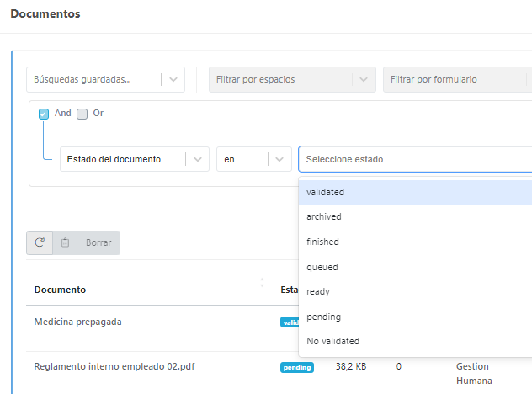
Task: Click the refresh icon button
Action: pos(40,242)
